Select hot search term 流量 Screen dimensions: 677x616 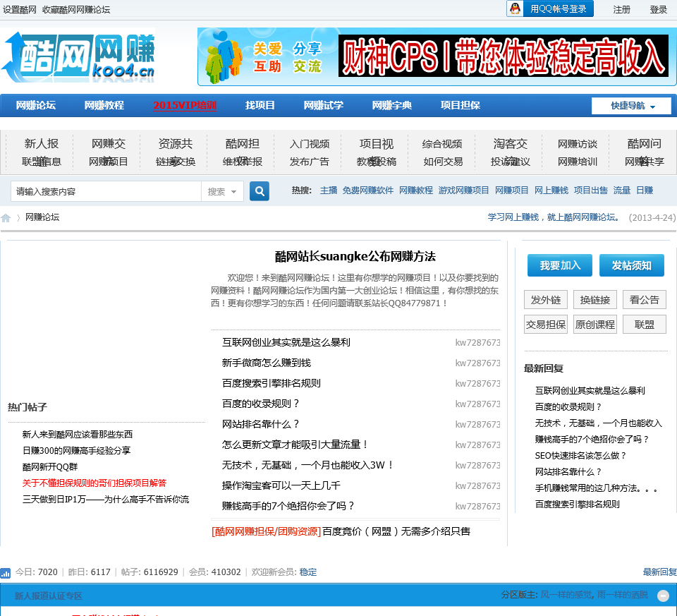click(x=622, y=191)
